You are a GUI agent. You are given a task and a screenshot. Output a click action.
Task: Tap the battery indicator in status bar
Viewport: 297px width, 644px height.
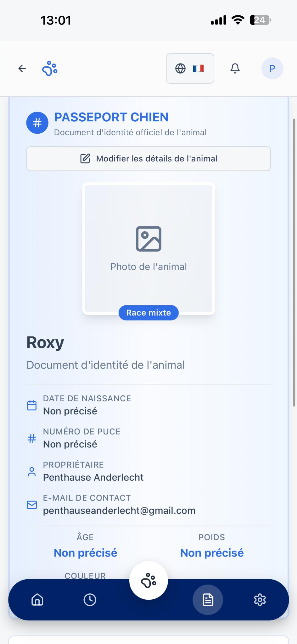[x=260, y=20]
